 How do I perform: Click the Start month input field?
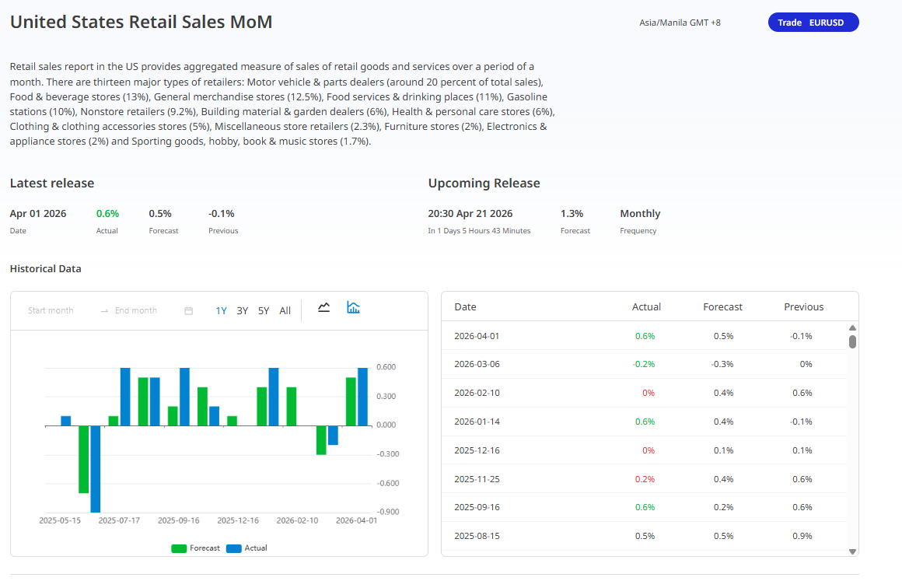coord(51,311)
